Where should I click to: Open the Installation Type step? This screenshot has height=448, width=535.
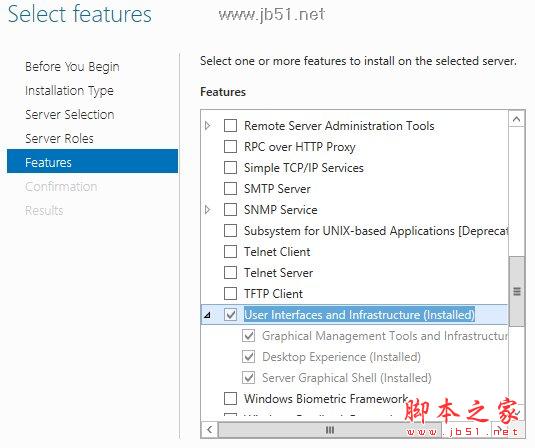pos(69,91)
